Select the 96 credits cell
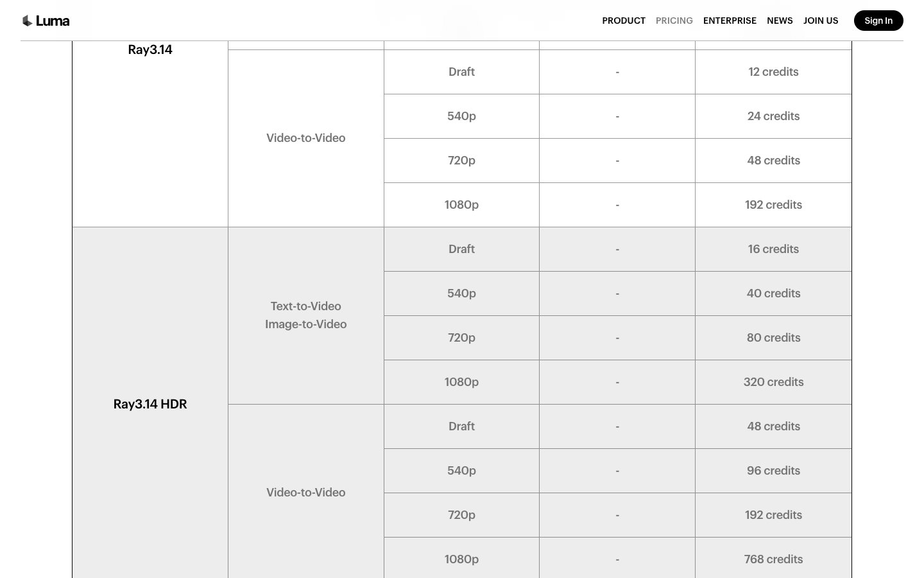 773,471
